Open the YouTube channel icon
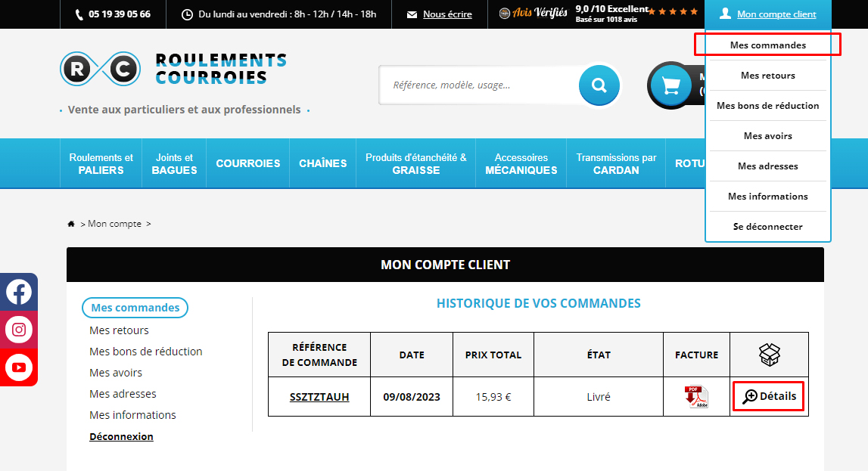 coord(19,367)
